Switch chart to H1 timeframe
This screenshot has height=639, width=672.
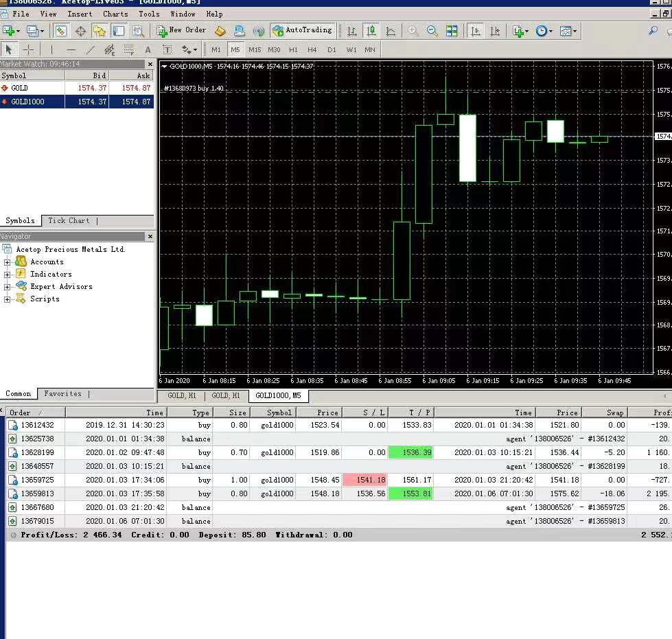[293, 49]
